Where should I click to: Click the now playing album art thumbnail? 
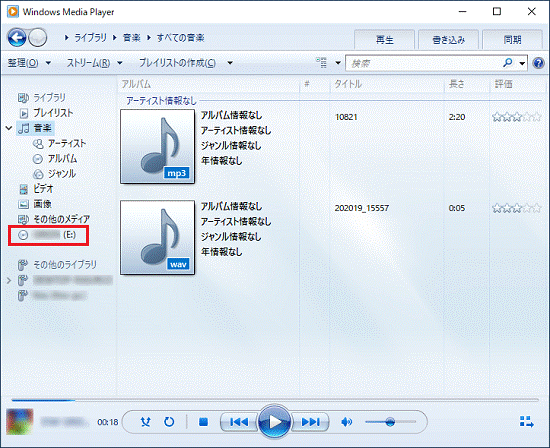[x=20, y=422]
